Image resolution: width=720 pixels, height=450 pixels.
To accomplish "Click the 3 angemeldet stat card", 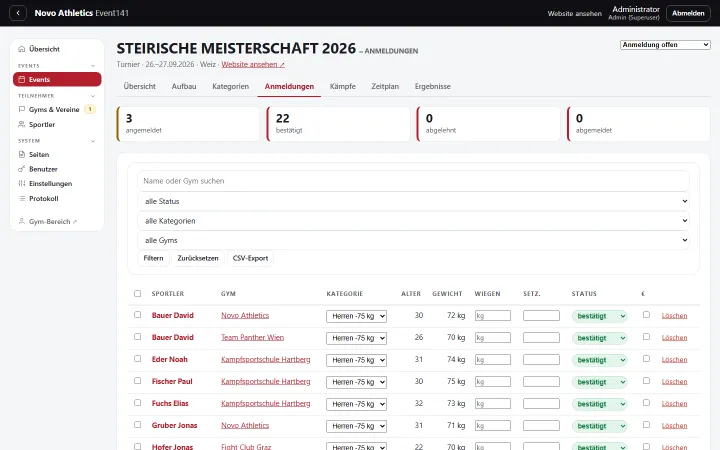I will 188,124.
